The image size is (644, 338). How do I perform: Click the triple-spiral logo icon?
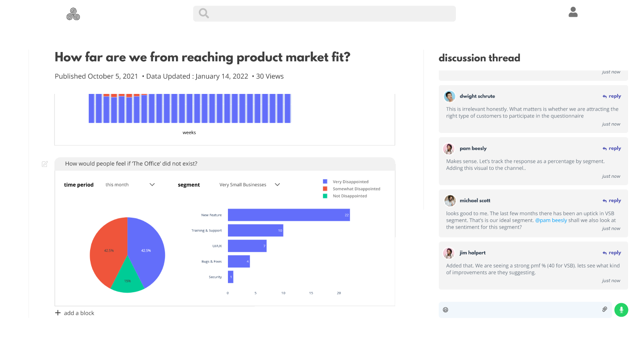73,14
